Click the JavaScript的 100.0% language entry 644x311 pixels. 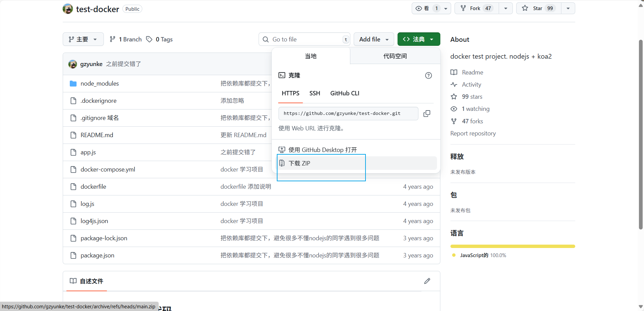[x=479, y=255]
